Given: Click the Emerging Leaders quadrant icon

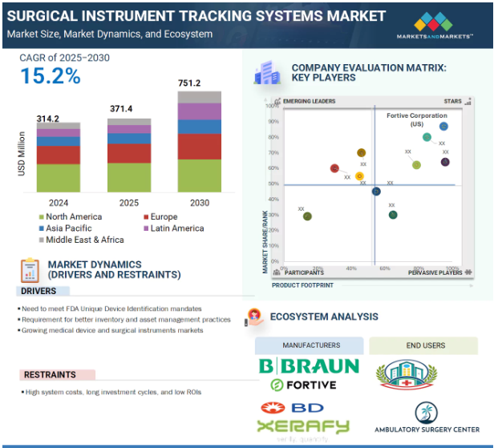Looking at the screenshot, I should (x=277, y=101).
